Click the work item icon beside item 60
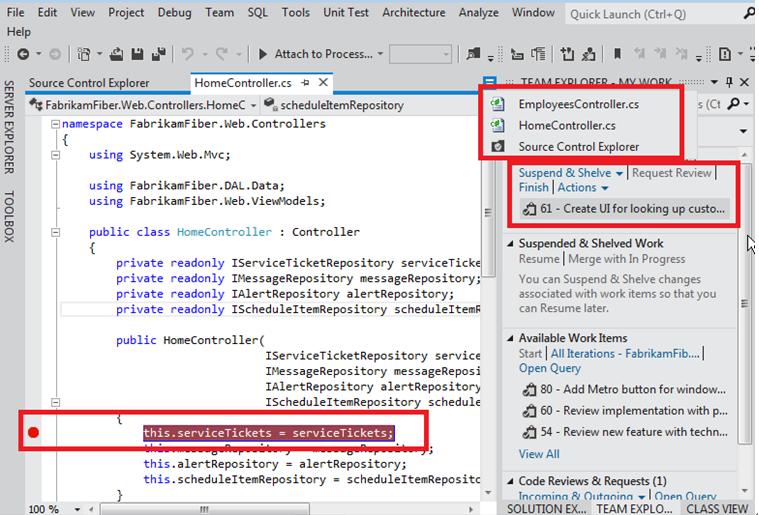 coord(530,411)
